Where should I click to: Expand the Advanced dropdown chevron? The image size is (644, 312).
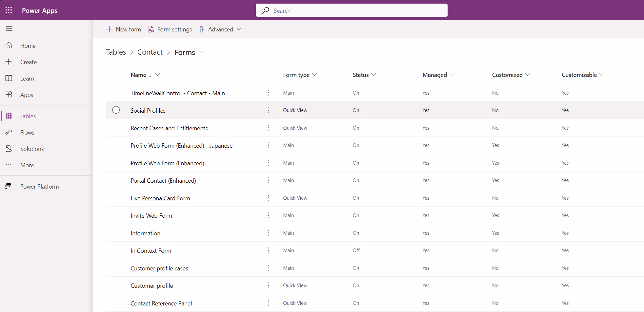coord(239,29)
